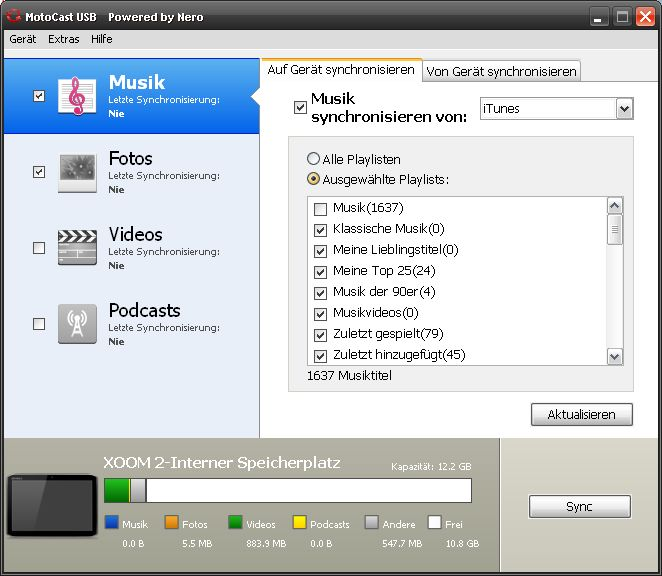Uncheck the Zuletzt hinzugefügt(45) playlist
The width and height of the screenshot is (662, 576).
click(320, 356)
